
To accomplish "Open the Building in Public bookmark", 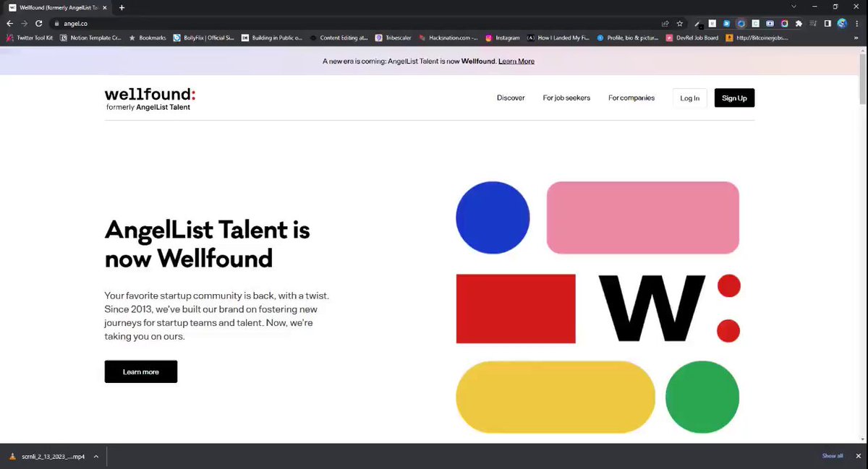I will pyautogui.click(x=272, y=38).
